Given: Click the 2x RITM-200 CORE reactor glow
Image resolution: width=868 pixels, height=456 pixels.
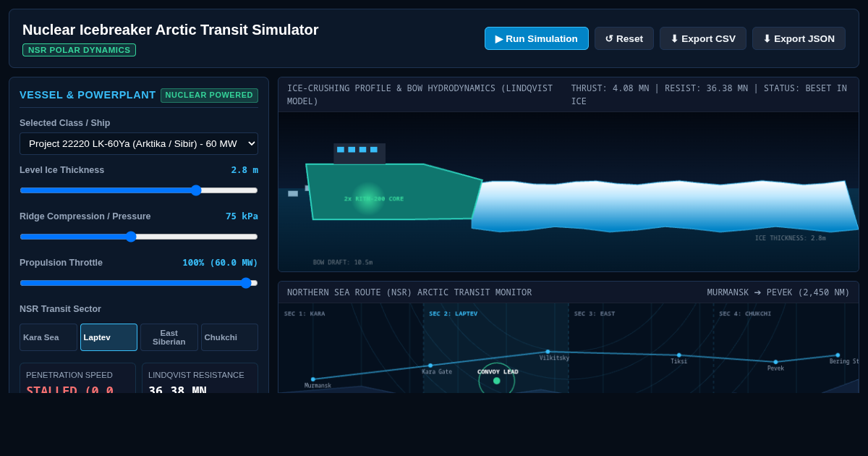Looking at the screenshot, I should [x=369, y=198].
